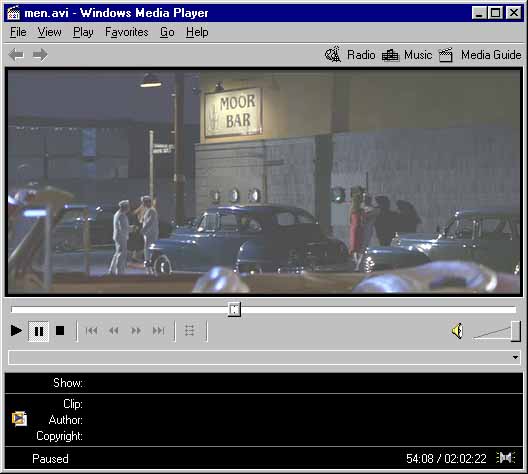Minimize the Windows Media Player window
This screenshot has height=474, width=528.
(x=478, y=13)
